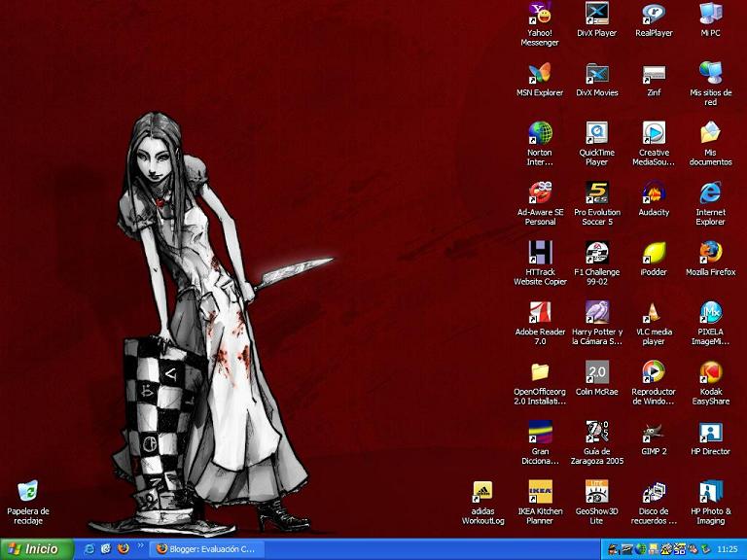747x560 pixels.
Task: Launch F1 Challenge 99-02 shortcut
Action: (x=597, y=253)
